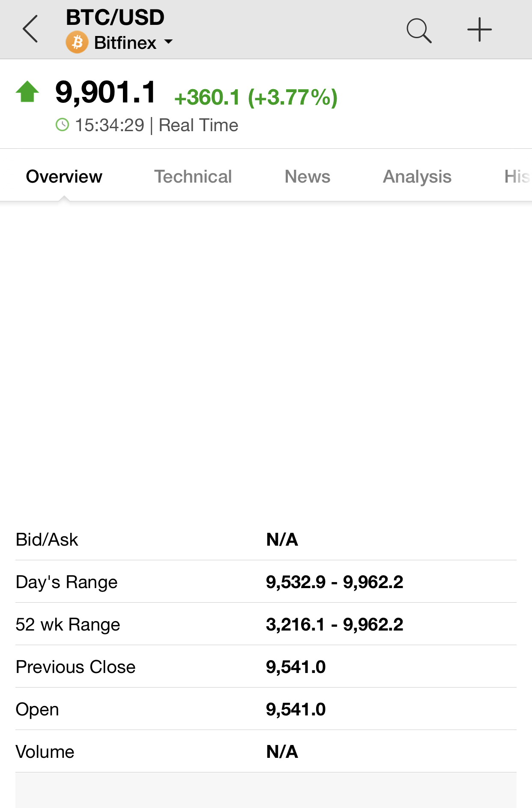Image resolution: width=532 pixels, height=808 pixels.
Task: Tap the back arrow icon
Action: pos(30,29)
